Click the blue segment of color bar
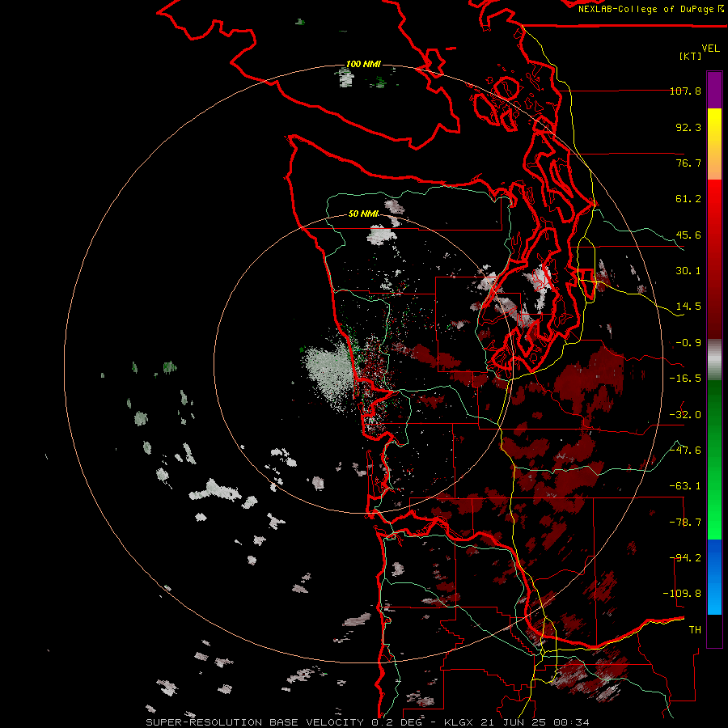The width and height of the screenshot is (728, 728). (714, 577)
